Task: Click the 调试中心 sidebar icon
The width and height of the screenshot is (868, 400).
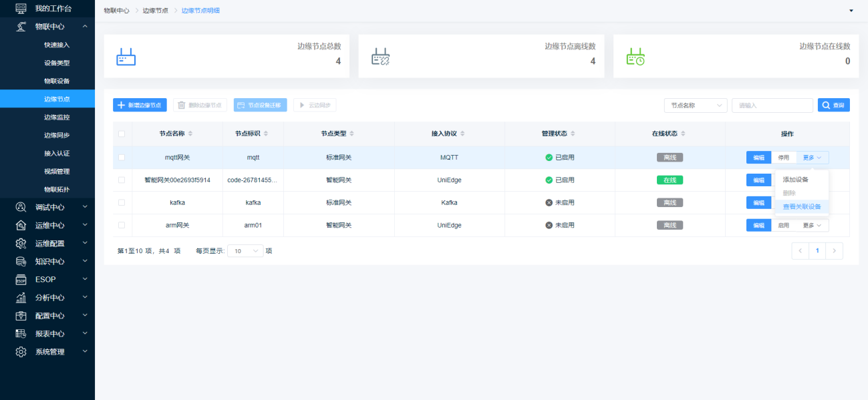Action: click(x=21, y=207)
